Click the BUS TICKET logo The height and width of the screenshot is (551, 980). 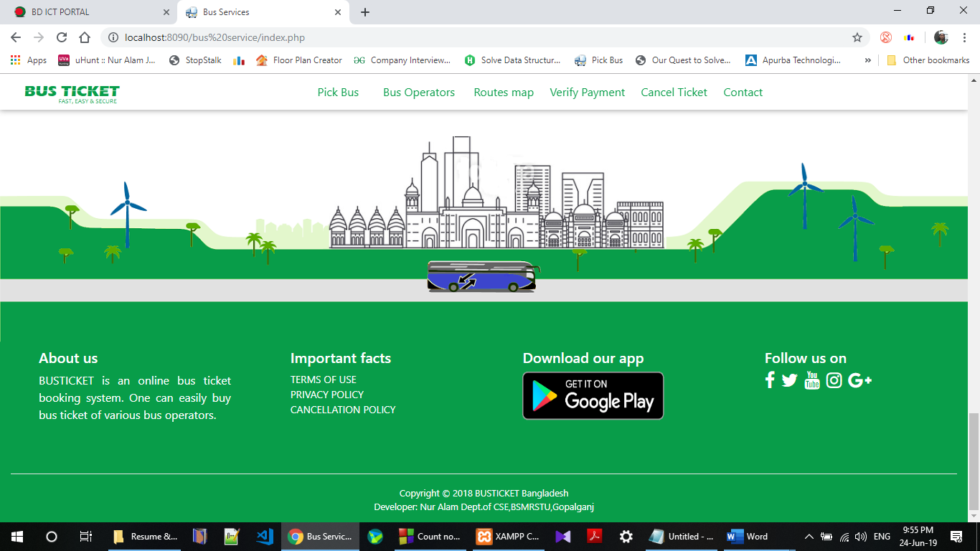pyautogui.click(x=72, y=93)
